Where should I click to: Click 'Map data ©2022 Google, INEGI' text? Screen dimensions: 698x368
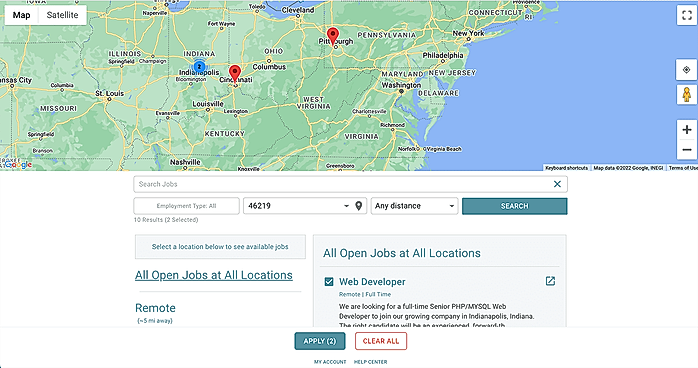(x=628, y=168)
